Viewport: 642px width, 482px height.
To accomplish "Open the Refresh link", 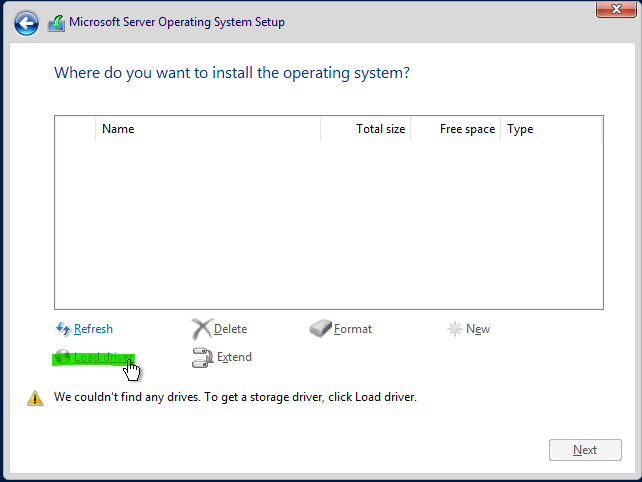I will click(x=93, y=329).
